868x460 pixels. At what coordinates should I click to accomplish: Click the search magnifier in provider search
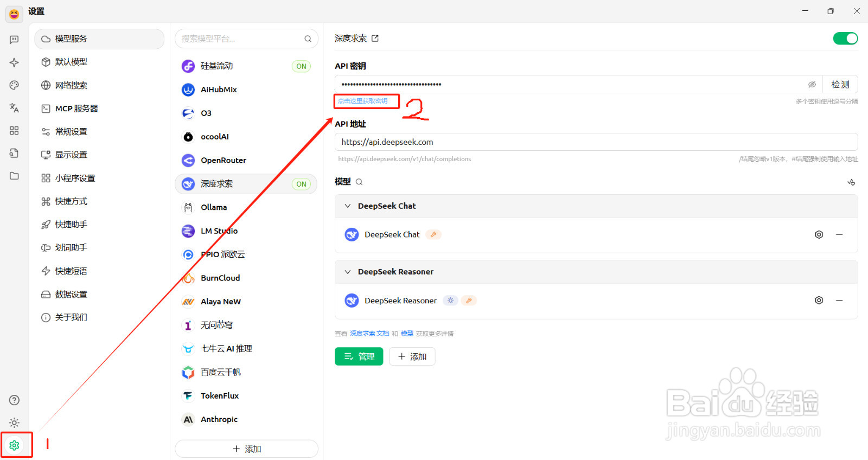pos(308,39)
